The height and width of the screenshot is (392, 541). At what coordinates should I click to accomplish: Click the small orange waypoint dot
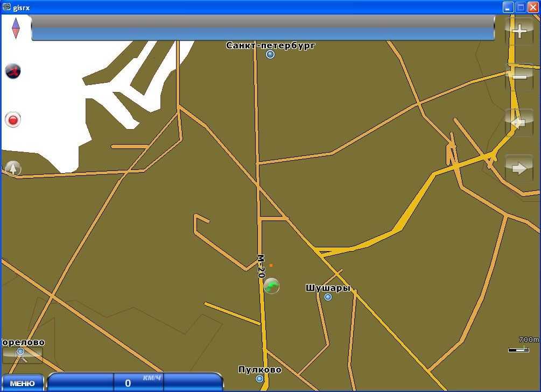click(271, 265)
